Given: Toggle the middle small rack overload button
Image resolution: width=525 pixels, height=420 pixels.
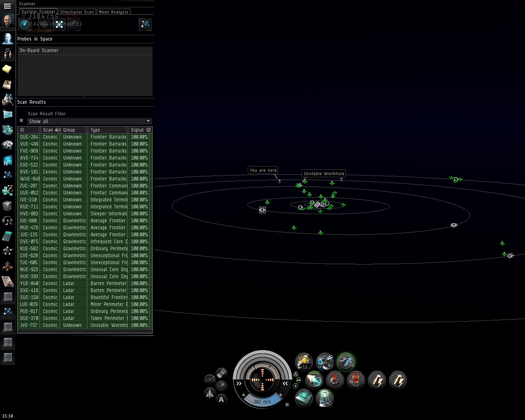Looking at the screenshot, I should pos(298,380).
